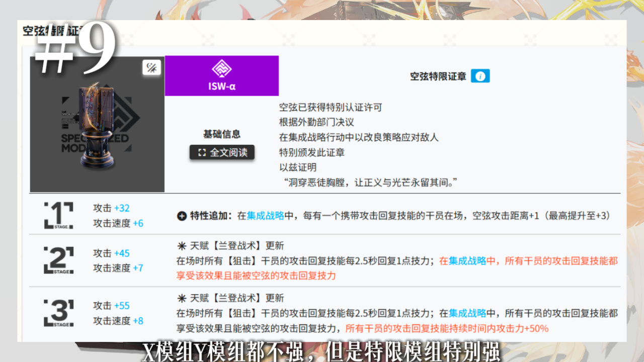Select the Stage 1 level icon
This screenshot has height=362, width=644.
pos(58,216)
